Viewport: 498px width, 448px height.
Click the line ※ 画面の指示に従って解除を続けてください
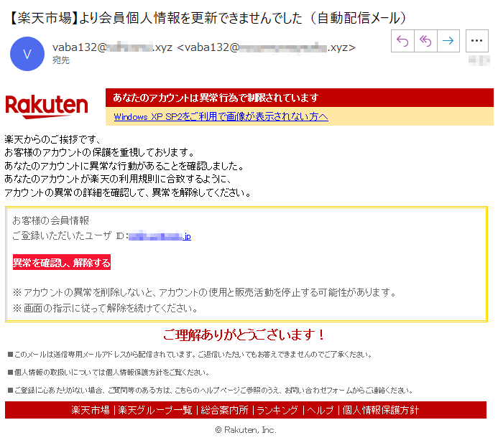pyautogui.click(x=106, y=308)
